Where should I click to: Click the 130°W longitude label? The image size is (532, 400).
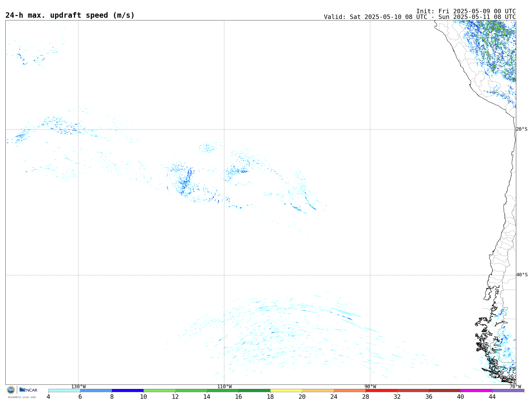tap(79, 387)
